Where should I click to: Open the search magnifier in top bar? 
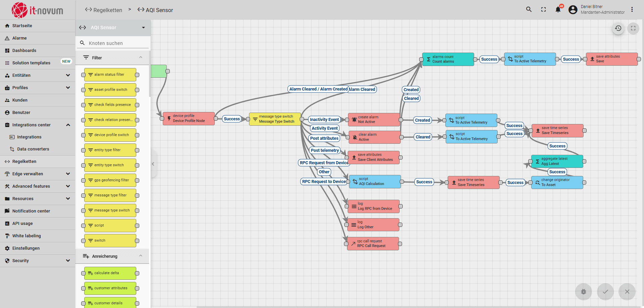click(x=529, y=9)
